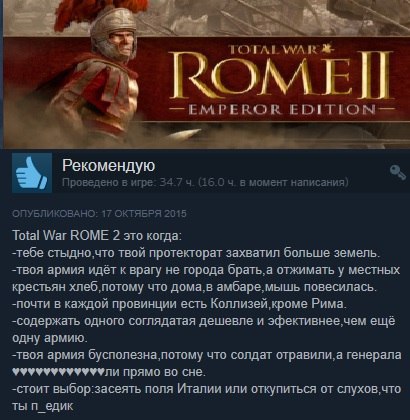
Task: Click the 'Опубликовано: 17 октября 2015' date
Action: (x=99, y=214)
